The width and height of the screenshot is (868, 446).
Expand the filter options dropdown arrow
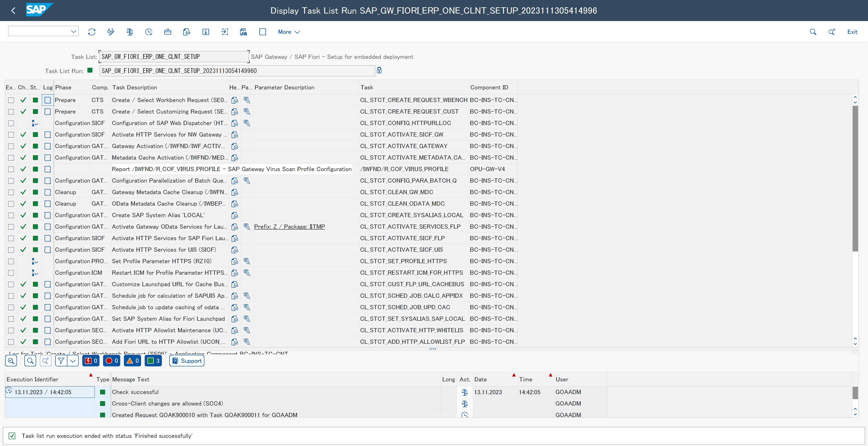coord(73,361)
